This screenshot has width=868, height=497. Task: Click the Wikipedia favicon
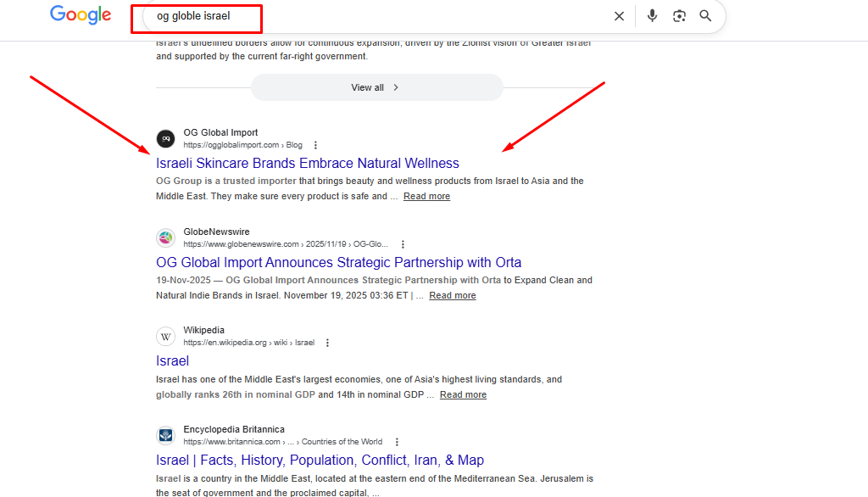click(166, 337)
